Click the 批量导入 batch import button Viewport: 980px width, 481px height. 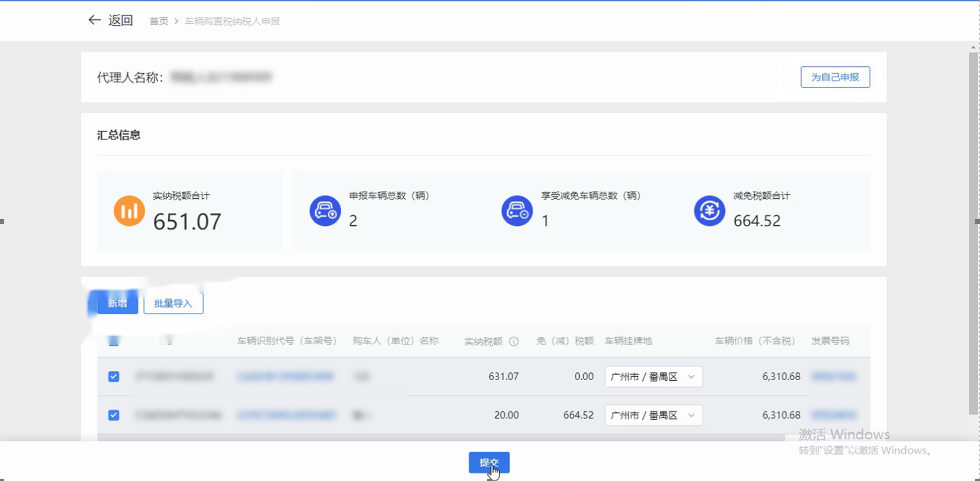pyautogui.click(x=173, y=304)
